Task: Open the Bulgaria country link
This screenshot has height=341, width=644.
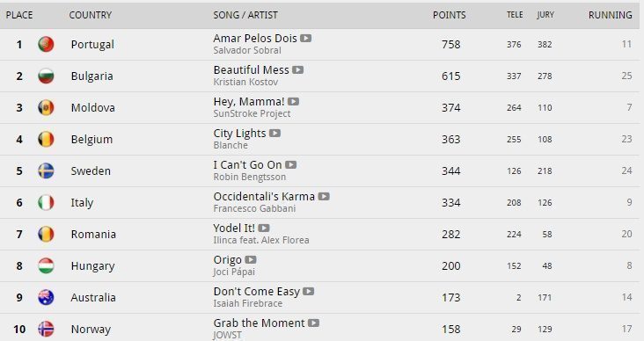Action: [91, 76]
